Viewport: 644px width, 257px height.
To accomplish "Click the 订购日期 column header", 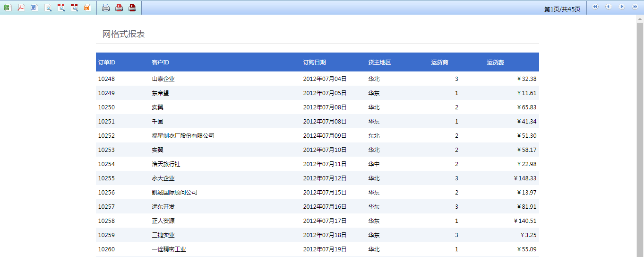I will (x=314, y=62).
